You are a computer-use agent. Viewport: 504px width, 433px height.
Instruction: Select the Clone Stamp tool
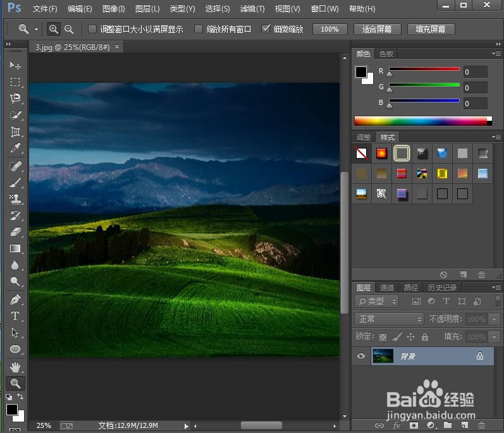coord(15,199)
